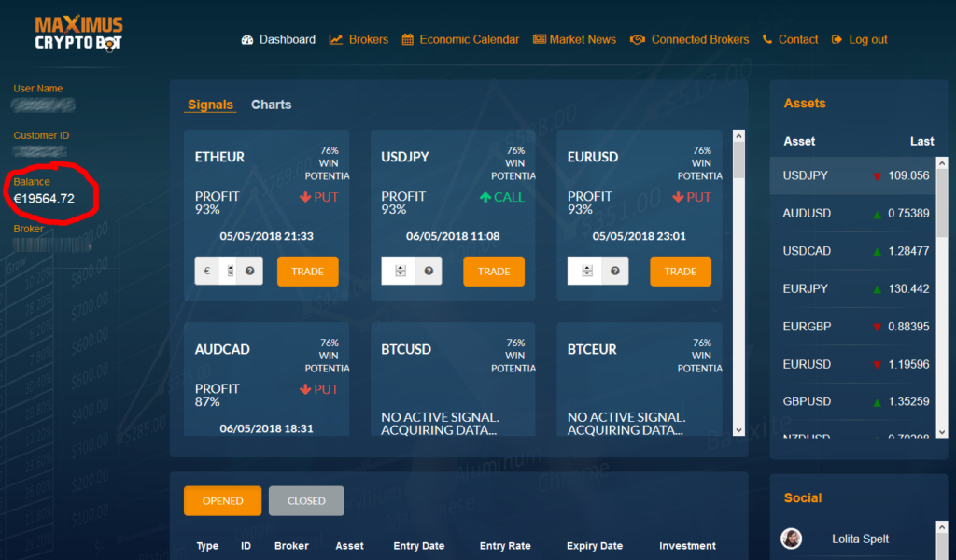Image resolution: width=956 pixels, height=560 pixels.
Task: Click the Entry Date column header
Action: coord(419,546)
